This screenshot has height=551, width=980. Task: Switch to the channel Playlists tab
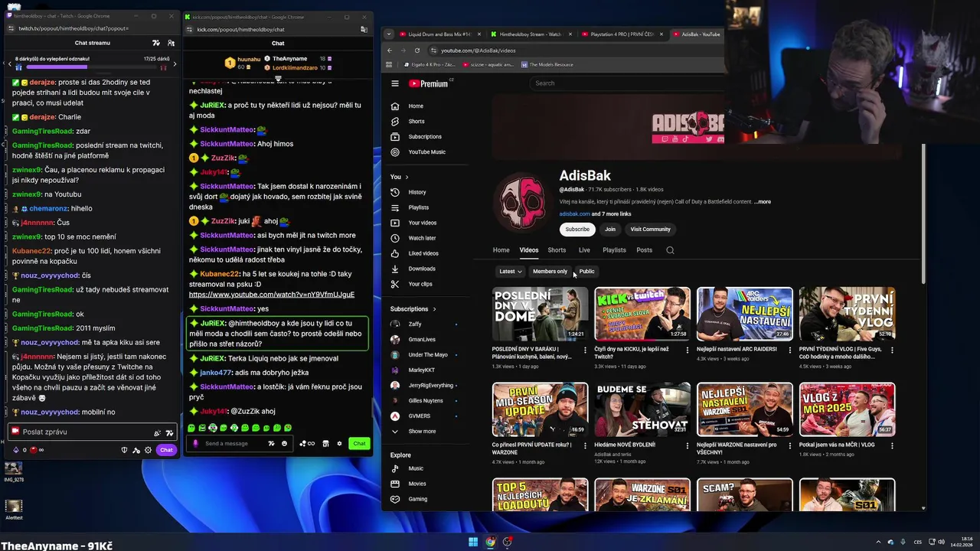[x=614, y=250]
